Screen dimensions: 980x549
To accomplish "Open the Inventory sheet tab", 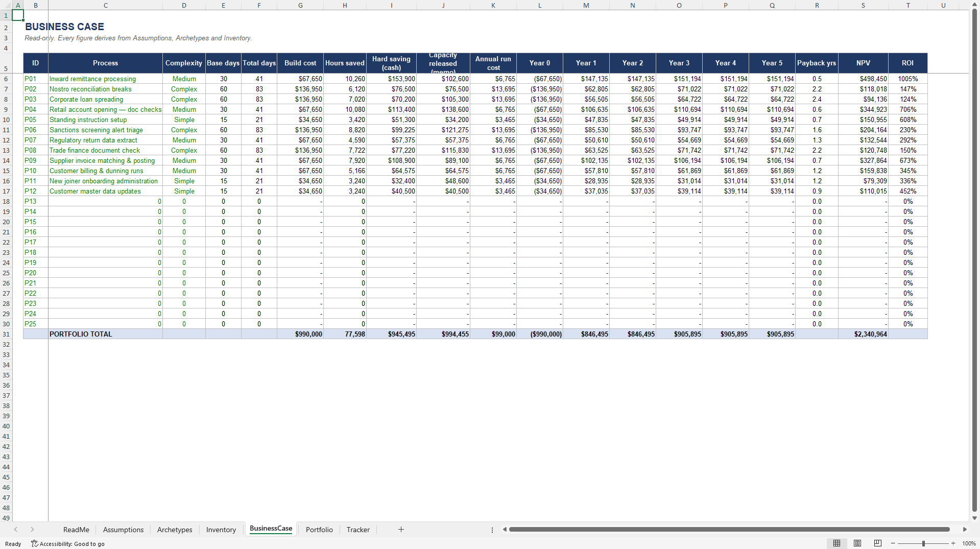I will [221, 530].
